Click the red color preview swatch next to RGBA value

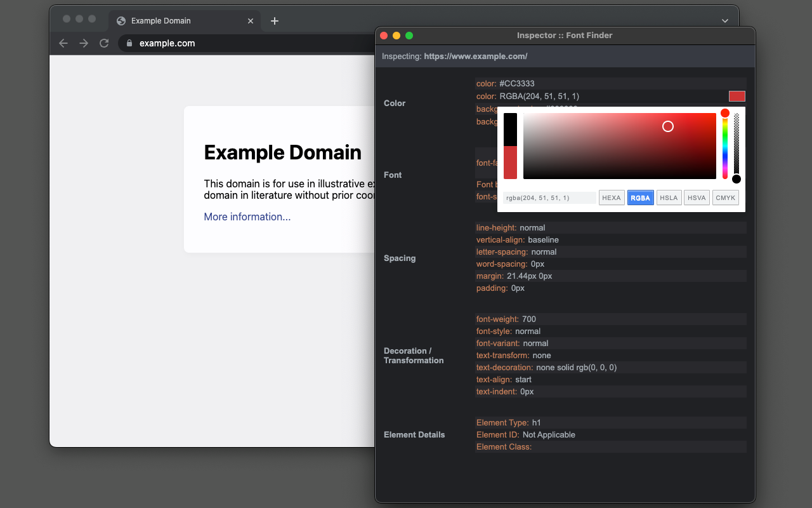pyautogui.click(x=737, y=96)
